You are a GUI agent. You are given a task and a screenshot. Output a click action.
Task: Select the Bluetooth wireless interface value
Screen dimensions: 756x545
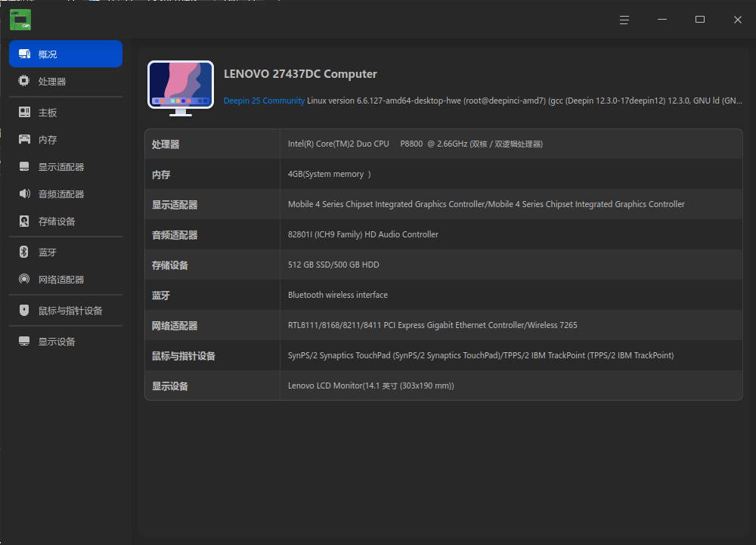[x=337, y=295]
